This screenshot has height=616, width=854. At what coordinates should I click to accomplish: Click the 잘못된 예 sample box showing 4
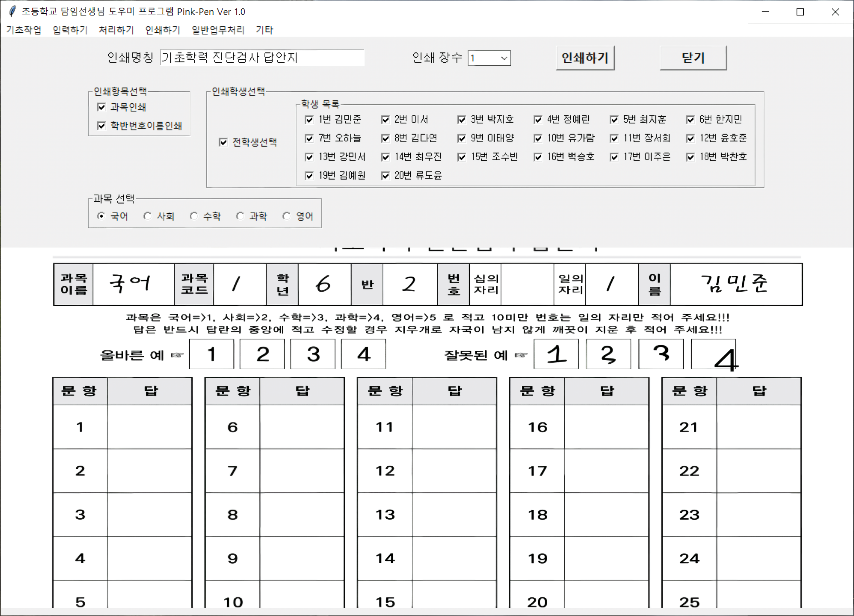click(713, 354)
